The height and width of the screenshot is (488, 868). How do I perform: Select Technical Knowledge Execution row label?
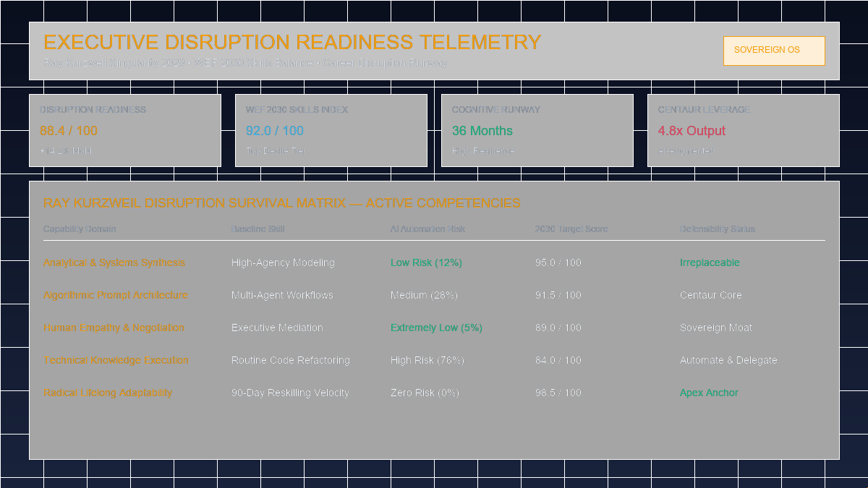pos(116,360)
